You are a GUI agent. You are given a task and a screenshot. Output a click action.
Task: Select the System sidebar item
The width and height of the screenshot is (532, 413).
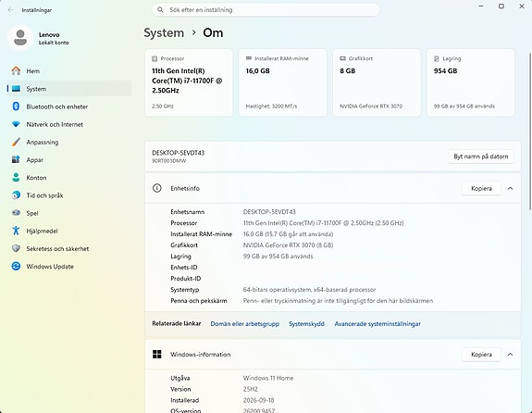pyautogui.click(x=68, y=89)
